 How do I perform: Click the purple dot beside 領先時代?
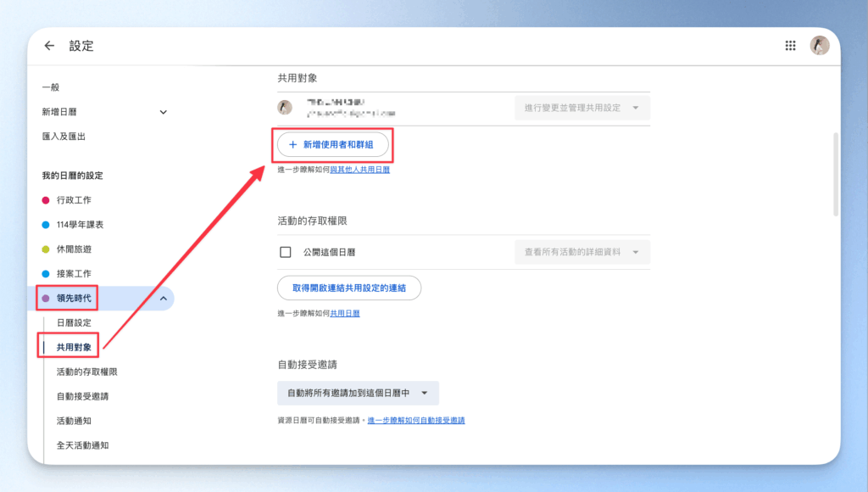pos(46,298)
